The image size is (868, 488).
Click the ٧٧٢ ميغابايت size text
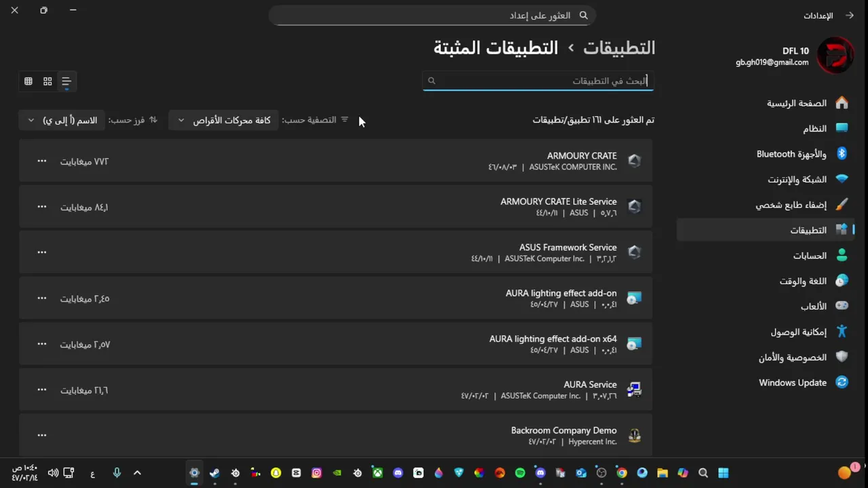(85, 161)
